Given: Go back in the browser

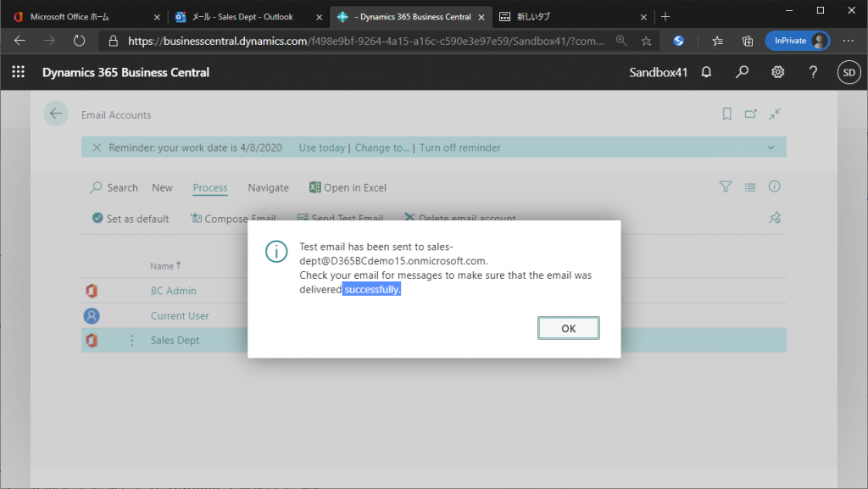Looking at the screenshot, I should pos(20,41).
